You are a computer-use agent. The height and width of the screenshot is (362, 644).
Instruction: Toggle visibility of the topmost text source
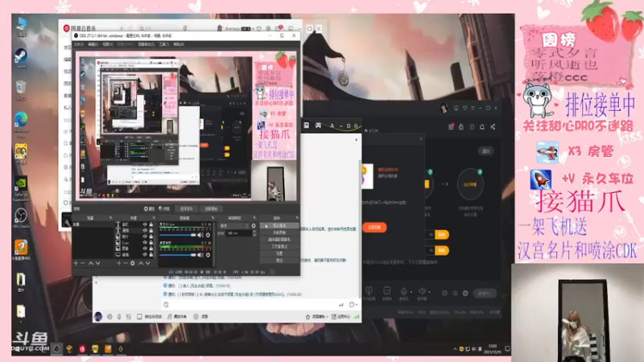(x=145, y=224)
